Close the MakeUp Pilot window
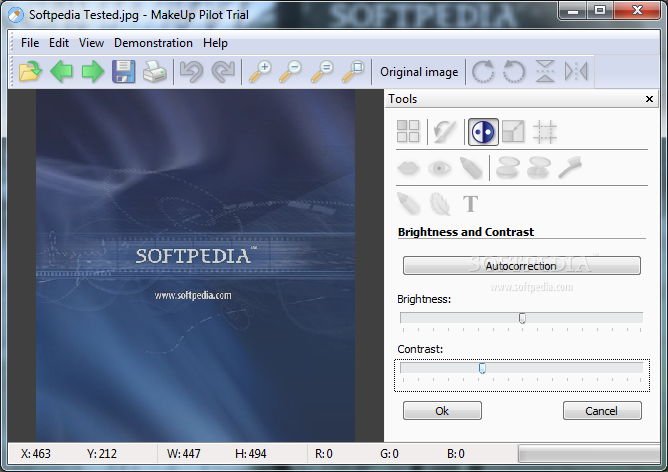Screen dimensions: 668x472 (x=637, y=11)
